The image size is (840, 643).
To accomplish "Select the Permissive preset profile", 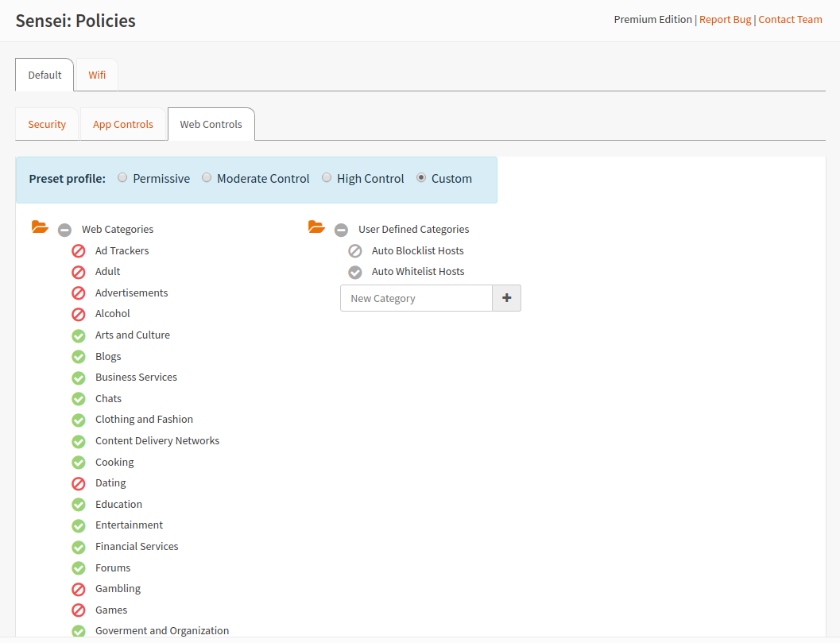I will point(122,177).
